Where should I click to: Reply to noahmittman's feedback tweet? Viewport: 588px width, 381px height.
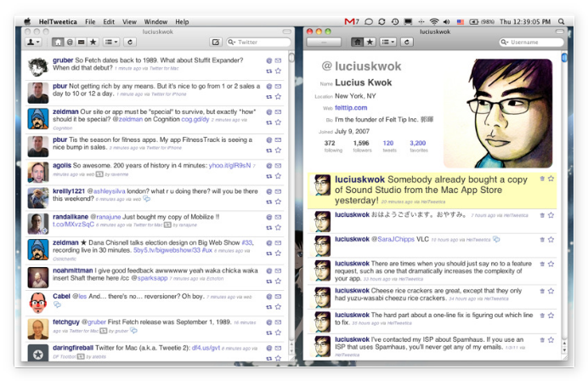269,271
